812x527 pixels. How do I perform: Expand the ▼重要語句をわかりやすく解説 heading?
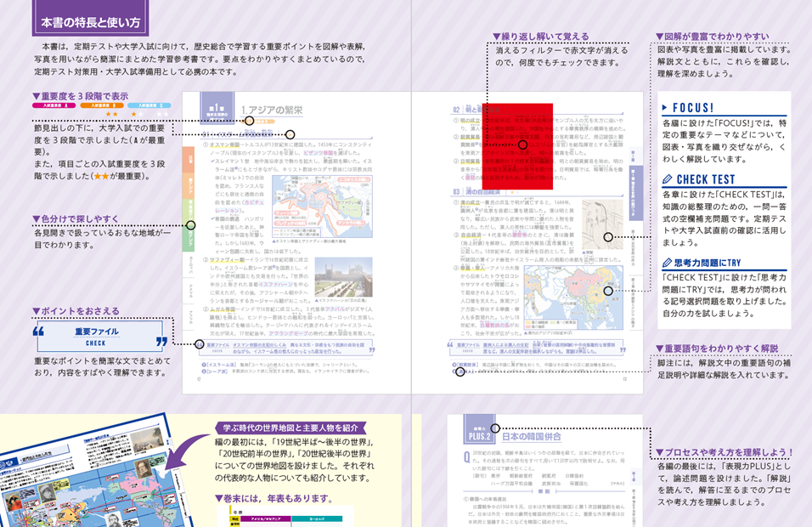717,348
